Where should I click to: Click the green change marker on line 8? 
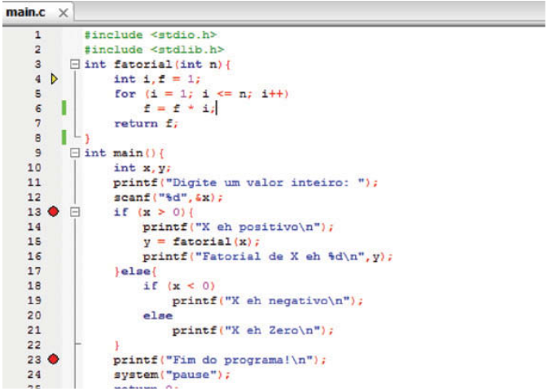(x=63, y=137)
